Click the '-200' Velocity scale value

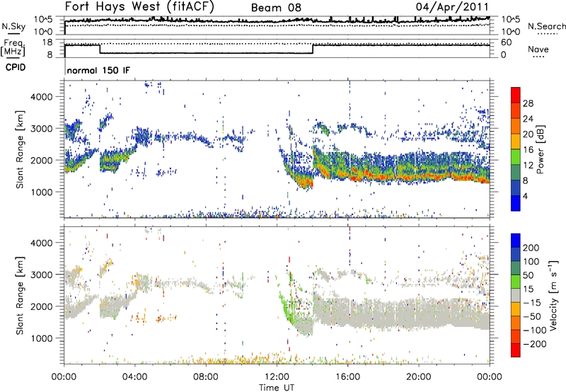[x=535, y=344]
